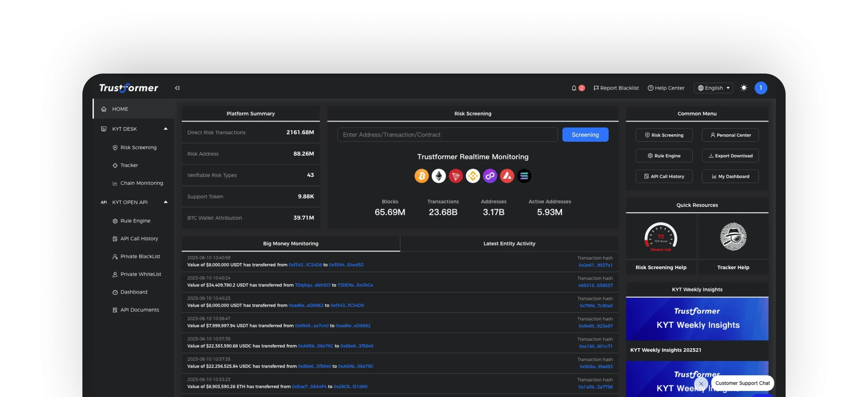
Task: Select the BNB chain icon
Action: pyautogui.click(x=473, y=176)
